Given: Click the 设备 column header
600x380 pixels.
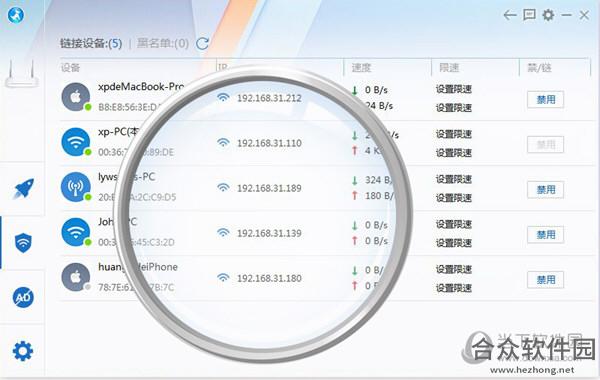Looking at the screenshot, I should click(70, 68).
